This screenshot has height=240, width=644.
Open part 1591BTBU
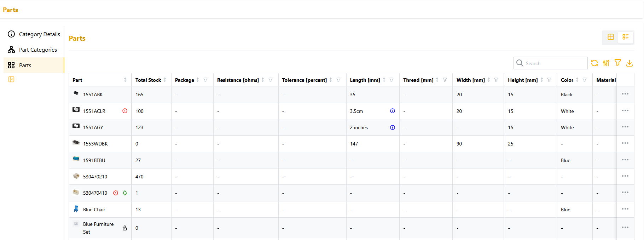[94, 160]
